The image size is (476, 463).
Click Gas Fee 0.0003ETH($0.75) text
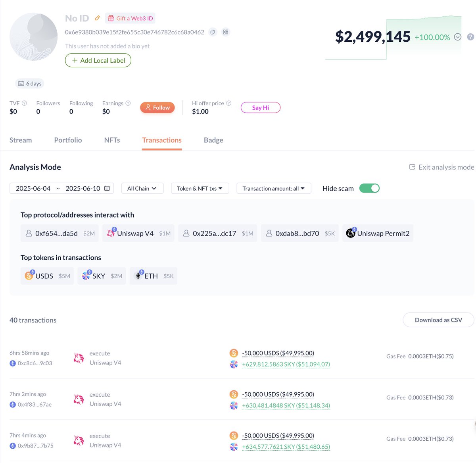click(x=420, y=356)
